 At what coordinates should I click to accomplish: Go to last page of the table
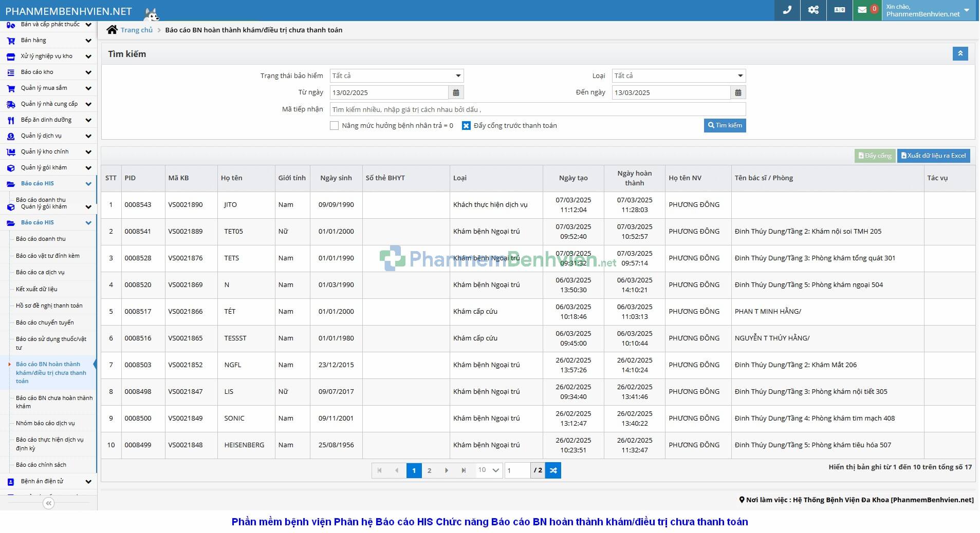tap(464, 470)
